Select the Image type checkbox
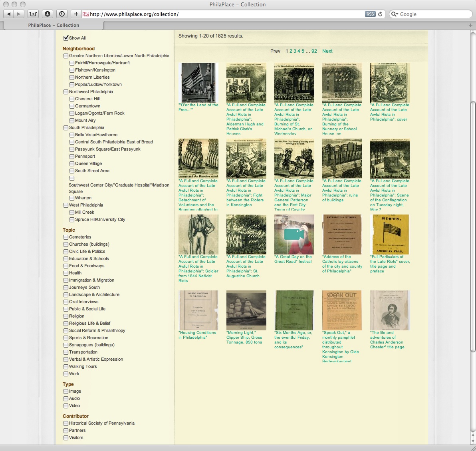The image size is (476, 451). point(66,391)
